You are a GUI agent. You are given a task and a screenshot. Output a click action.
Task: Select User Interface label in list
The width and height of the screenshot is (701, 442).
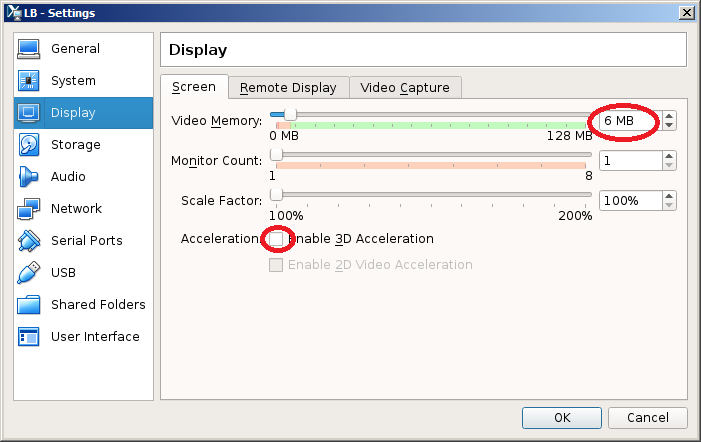click(95, 337)
